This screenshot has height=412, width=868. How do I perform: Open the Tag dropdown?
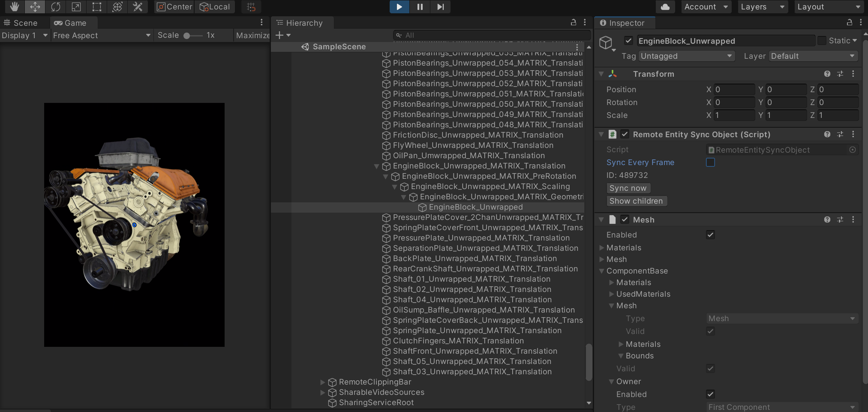(686, 56)
